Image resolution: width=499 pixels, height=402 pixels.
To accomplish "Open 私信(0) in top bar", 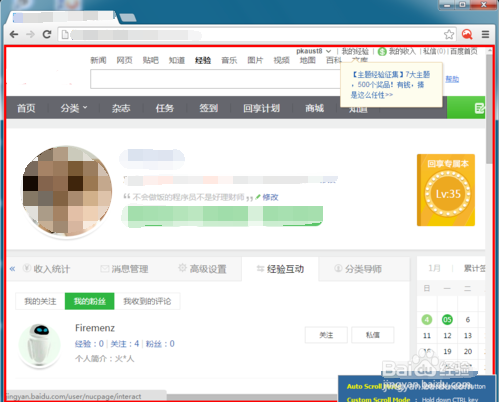I will 434,51.
